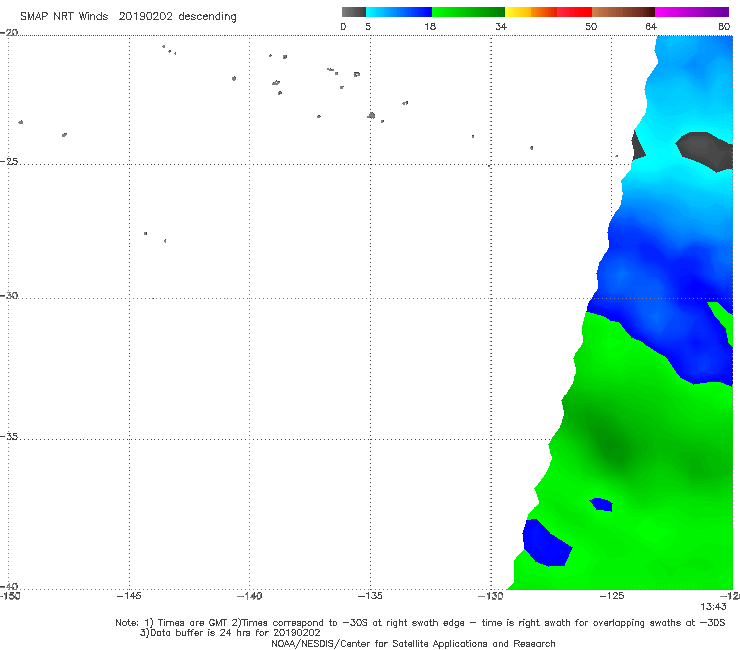Click the latitude label '-30' on the left axis
Image resolution: width=740 pixels, height=650 pixels.
point(9,295)
